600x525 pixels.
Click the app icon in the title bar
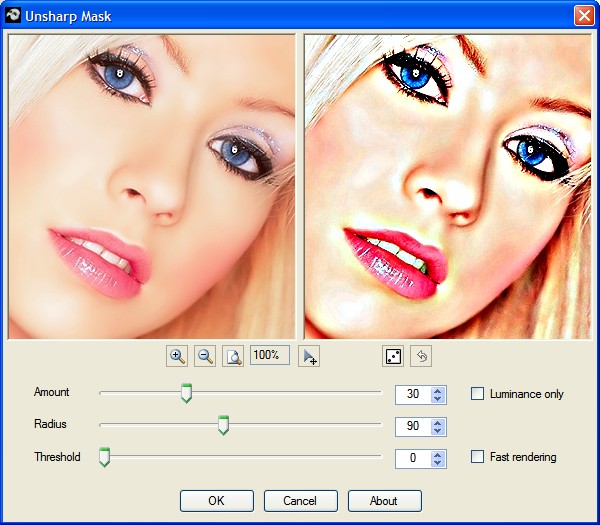[13, 16]
